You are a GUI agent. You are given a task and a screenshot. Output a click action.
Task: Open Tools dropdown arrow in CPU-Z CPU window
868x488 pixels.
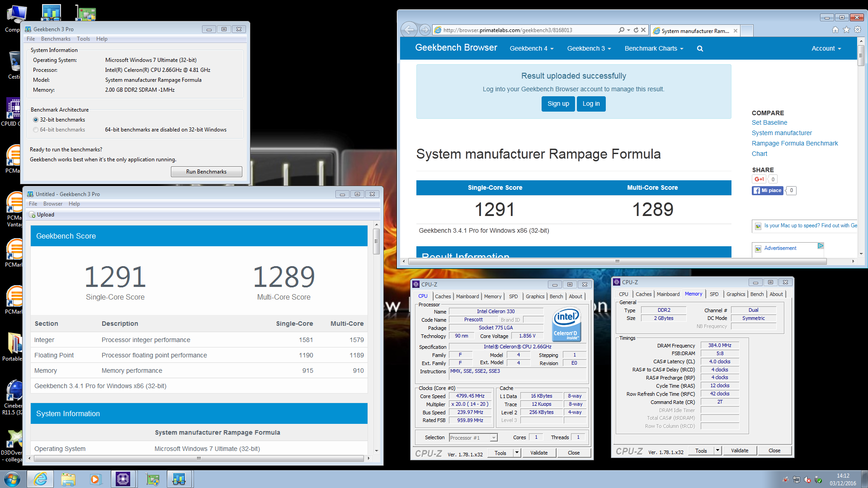pos(517,453)
